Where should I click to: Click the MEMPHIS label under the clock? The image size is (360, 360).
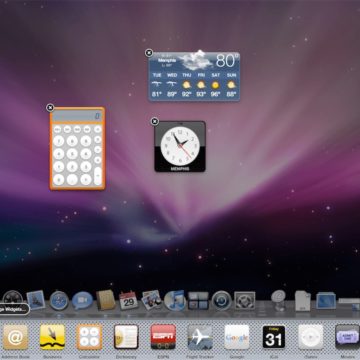[180, 169]
